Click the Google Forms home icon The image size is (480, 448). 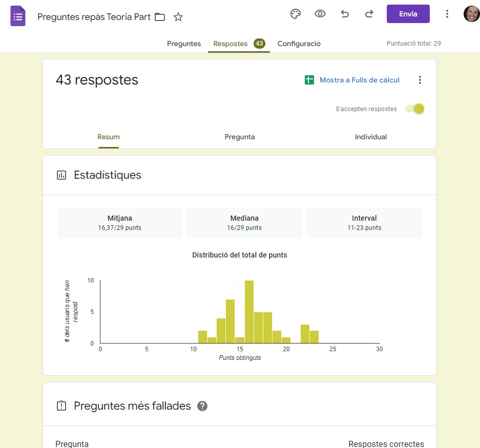[18, 16]
